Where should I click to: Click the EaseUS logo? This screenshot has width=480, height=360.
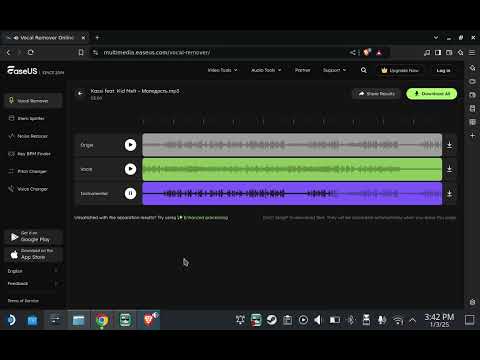click(22, 70)
